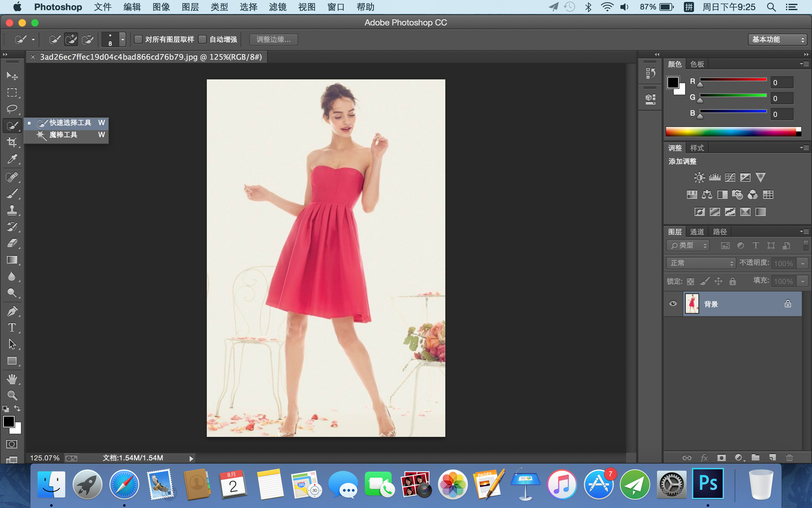812x508 pixels.
Task: Choose 魔棒工具 from the flyout
Action: 66,135
